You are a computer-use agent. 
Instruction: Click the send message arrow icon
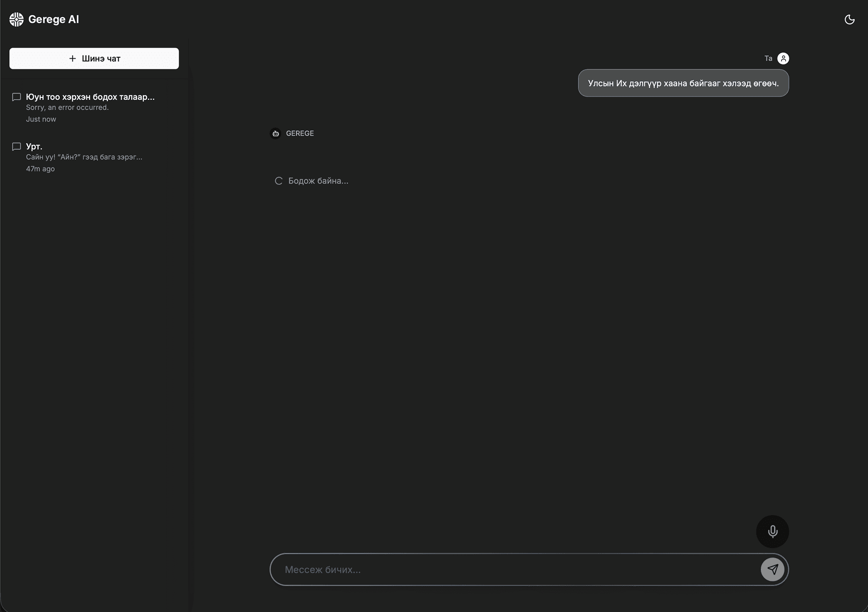click(772, 569)
